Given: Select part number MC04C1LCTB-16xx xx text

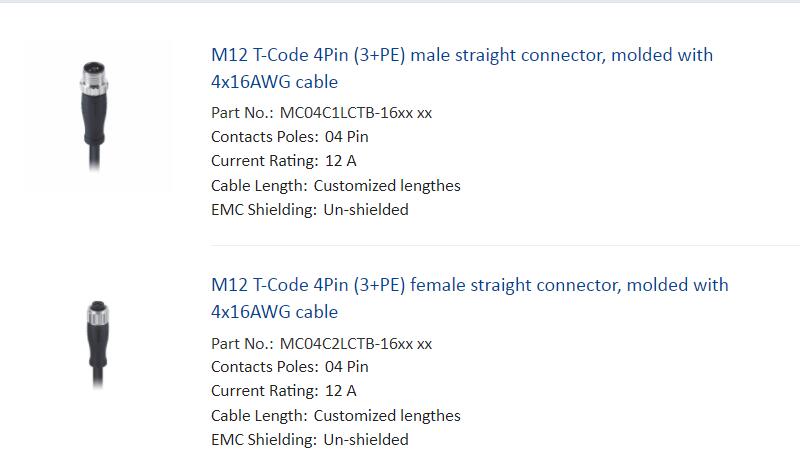Looking at the screenshot, I should pos(356,113).
